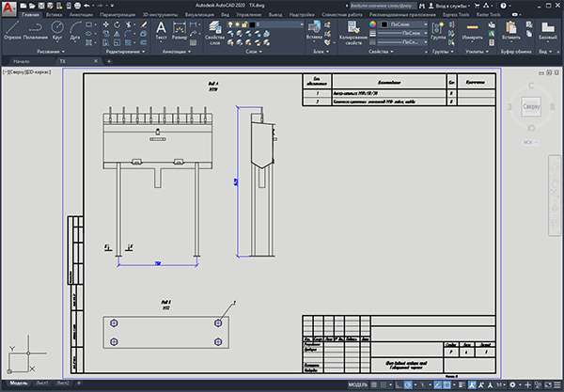This screenshot has width=564, height=392.
Task: Toggle annotation objects visibility in status bar
Action: click(472, 384)
